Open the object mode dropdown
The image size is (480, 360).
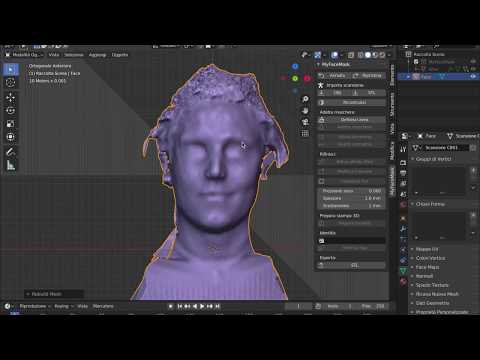point(24,55)
